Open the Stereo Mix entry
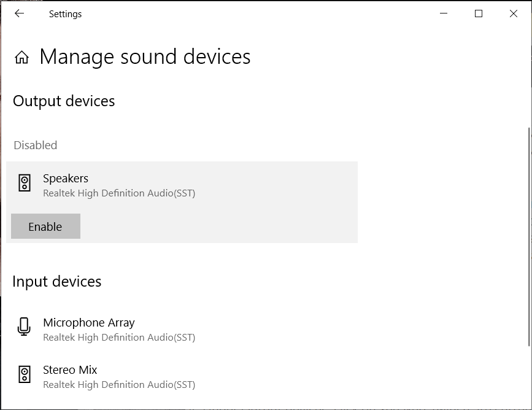Image resolution: width=532 pixels, height=410 pixels. pos(182,377)
